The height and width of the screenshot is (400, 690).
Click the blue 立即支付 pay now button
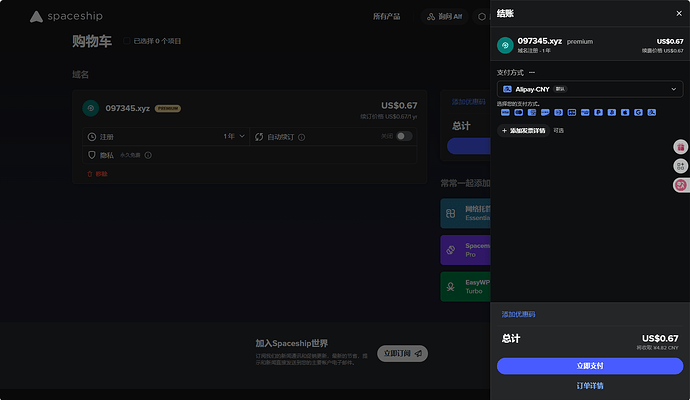tap(590, 366)
